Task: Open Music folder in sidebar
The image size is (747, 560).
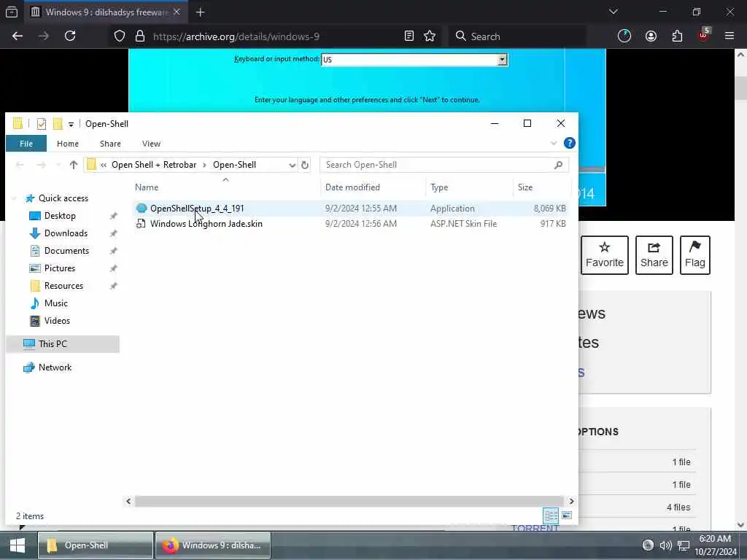Action: 55,303
